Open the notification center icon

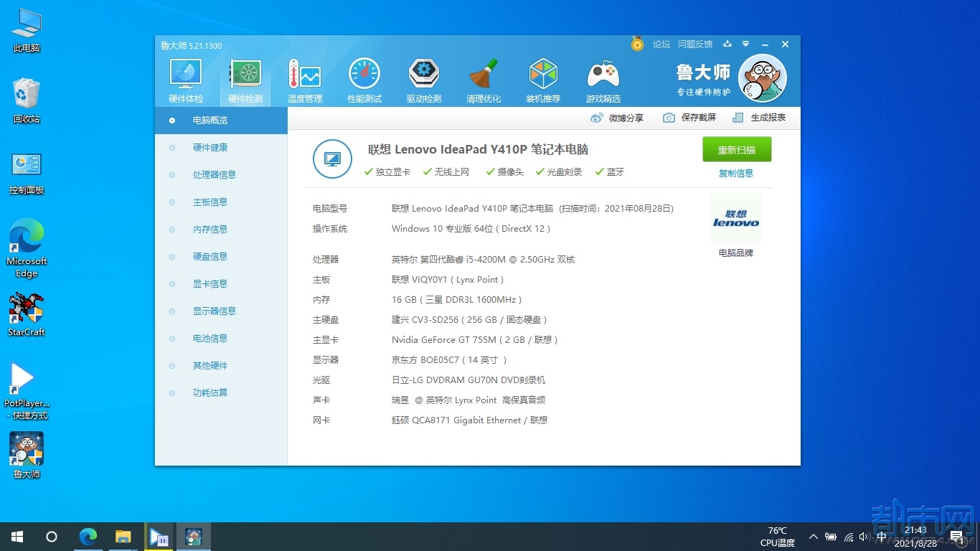[x=956, y=537]
